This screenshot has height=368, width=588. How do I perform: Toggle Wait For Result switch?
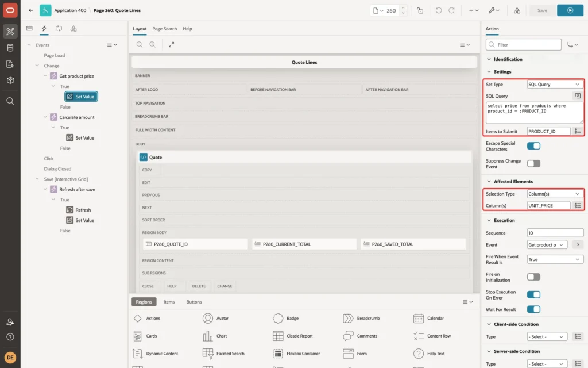pyautogui.click(x=533, y=309)
